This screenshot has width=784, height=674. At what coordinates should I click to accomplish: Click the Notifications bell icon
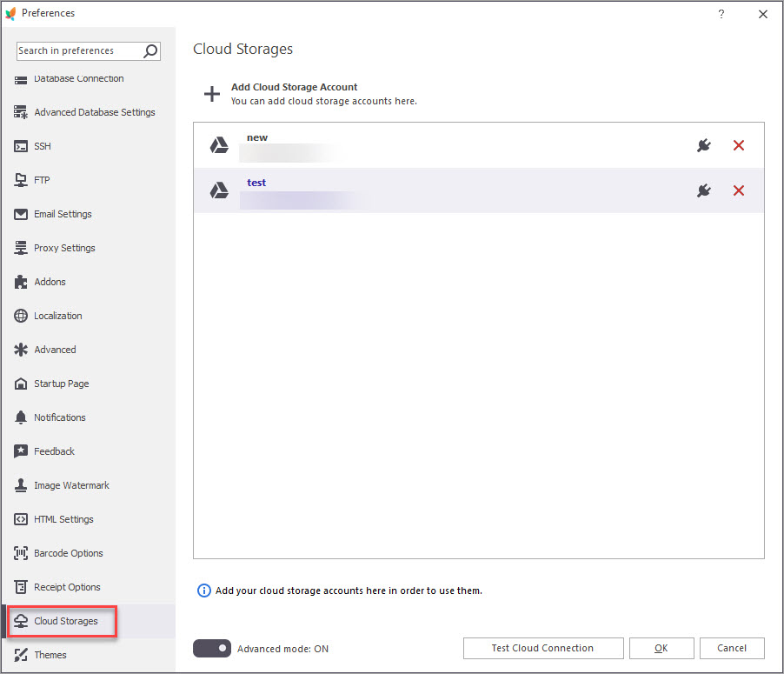point(21,417)
